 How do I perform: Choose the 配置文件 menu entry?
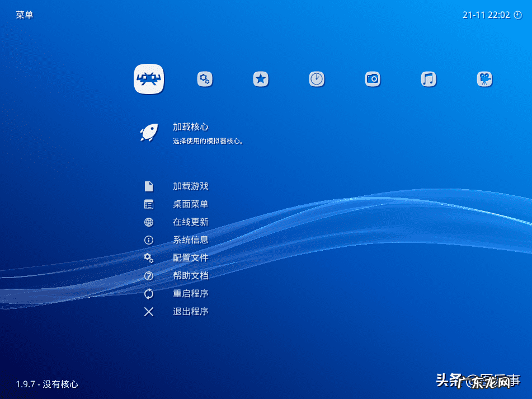coord(190,258)
